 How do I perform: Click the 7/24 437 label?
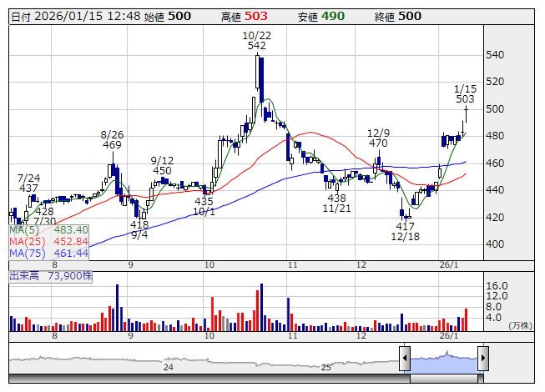[x=28, y=183]
